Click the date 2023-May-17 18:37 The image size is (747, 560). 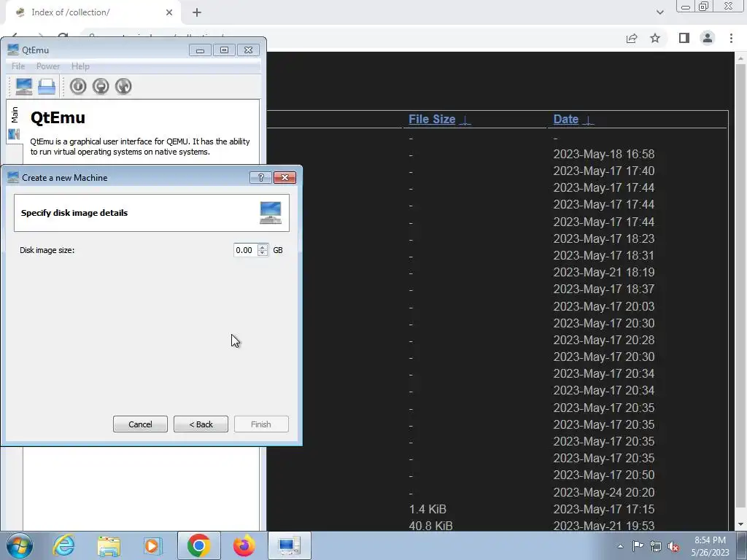coord(603,289)
